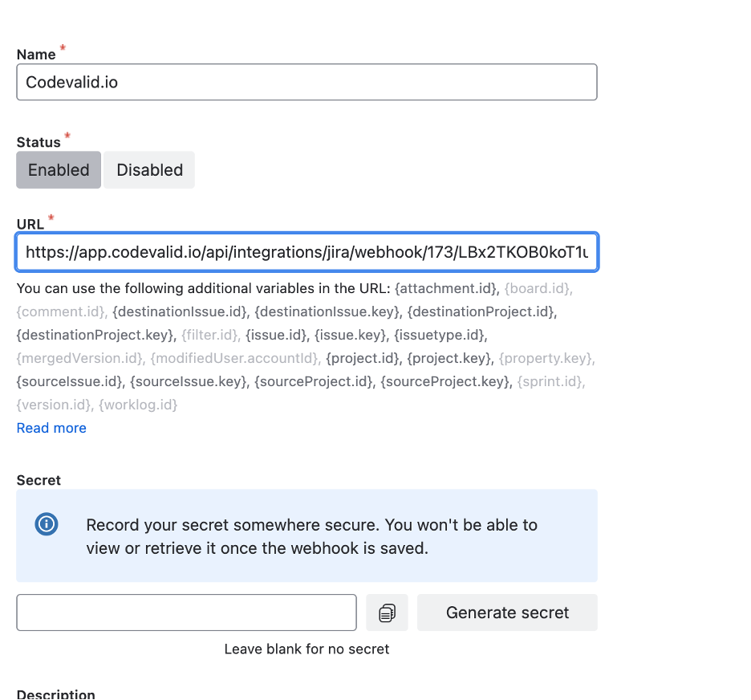
Task: Click the {board.id} variable text
Action: [537, 288]
